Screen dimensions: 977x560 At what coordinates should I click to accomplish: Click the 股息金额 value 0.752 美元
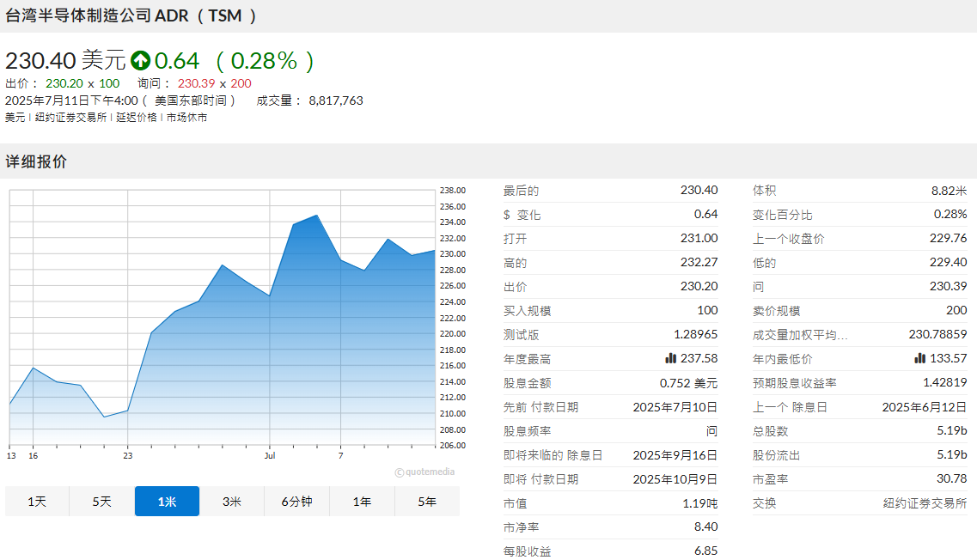pyautogui.click(x=688, y=383)
